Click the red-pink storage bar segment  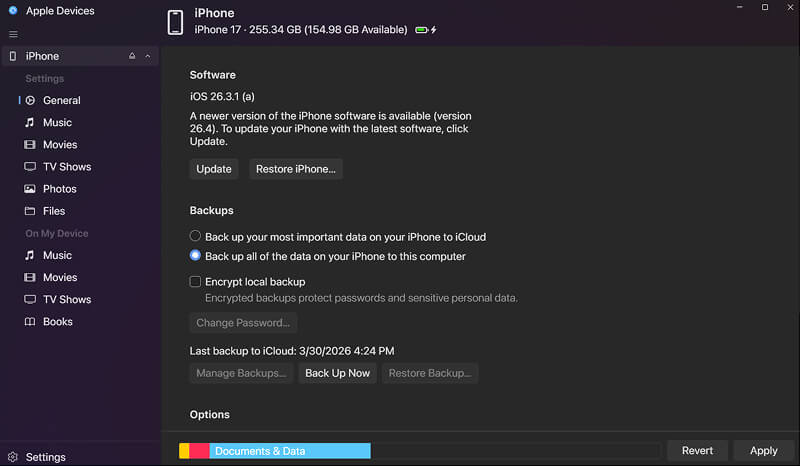199,451
